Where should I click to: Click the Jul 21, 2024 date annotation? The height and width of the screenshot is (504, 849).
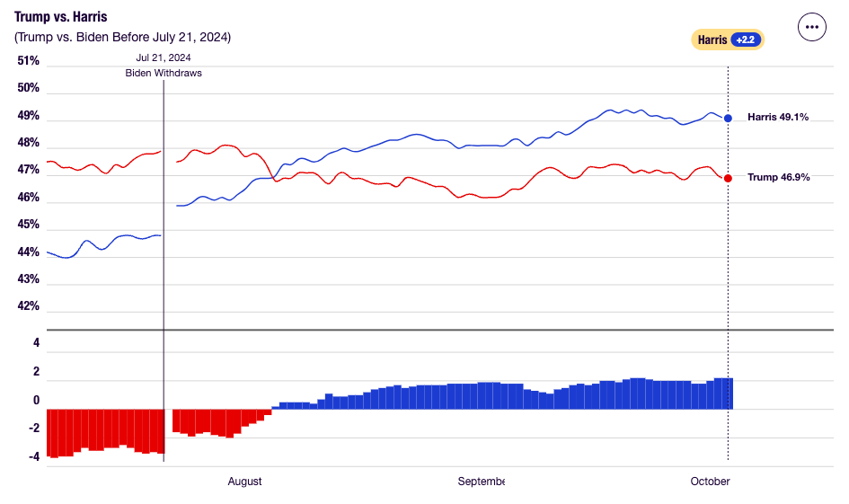(x=163, y=57)
